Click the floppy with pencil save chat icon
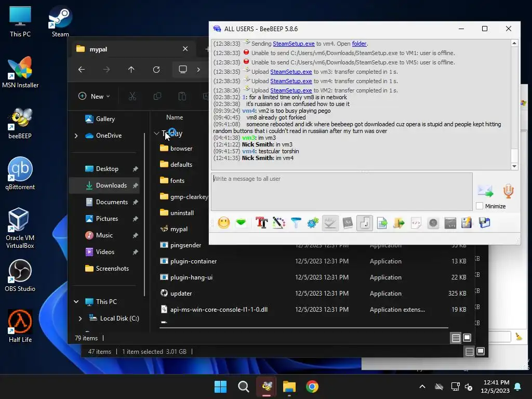This screenshot has width=532, height=399. [x=467, y=223]
